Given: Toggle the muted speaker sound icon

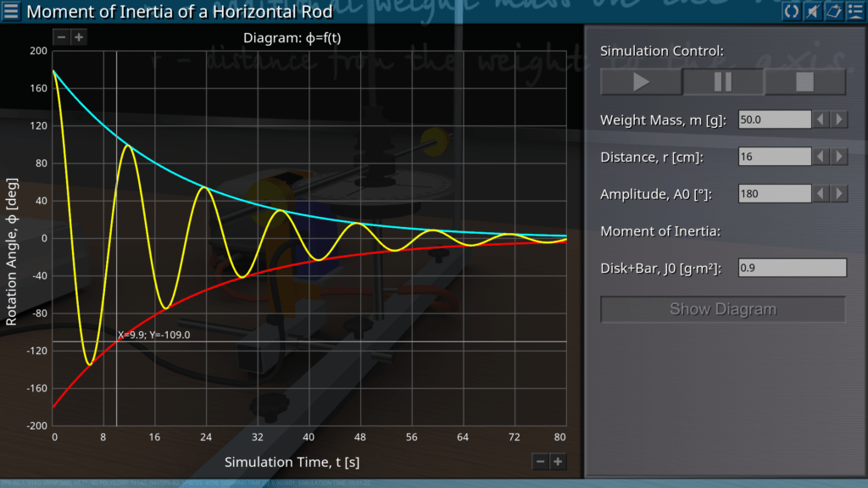Looking at the screenshot, I should coord(812,11).
